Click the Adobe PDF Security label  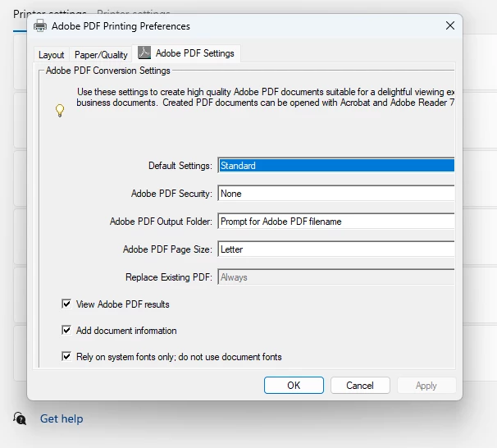pyautogui.click(x=171, y=194)
